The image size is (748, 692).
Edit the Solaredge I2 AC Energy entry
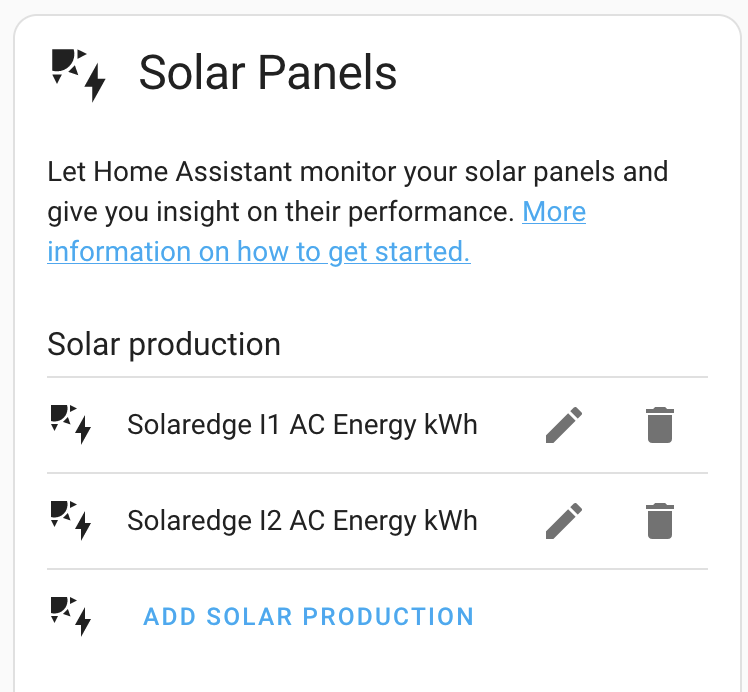[x=564, y=521]
